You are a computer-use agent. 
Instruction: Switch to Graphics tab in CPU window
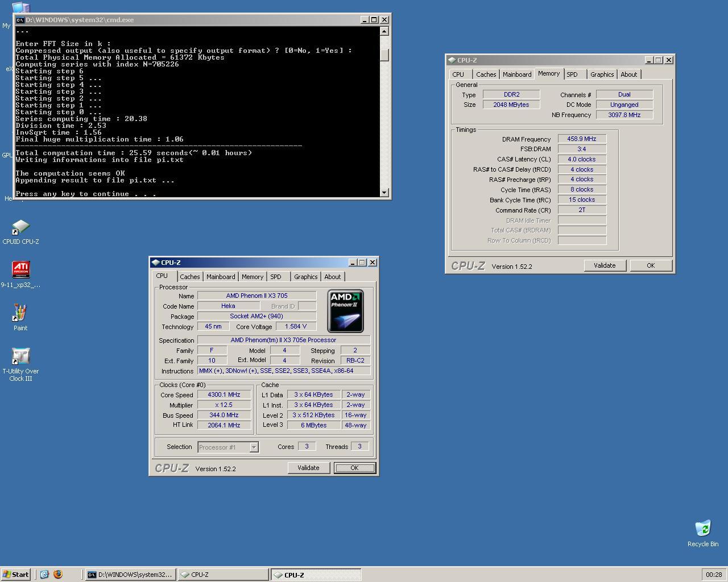[306, 277]
